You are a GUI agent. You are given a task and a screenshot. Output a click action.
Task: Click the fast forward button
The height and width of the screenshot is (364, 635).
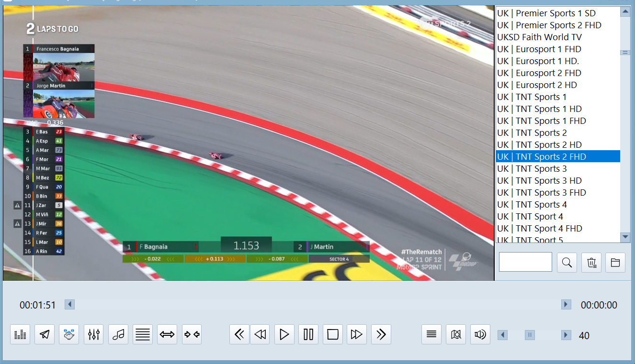[357, 334]
